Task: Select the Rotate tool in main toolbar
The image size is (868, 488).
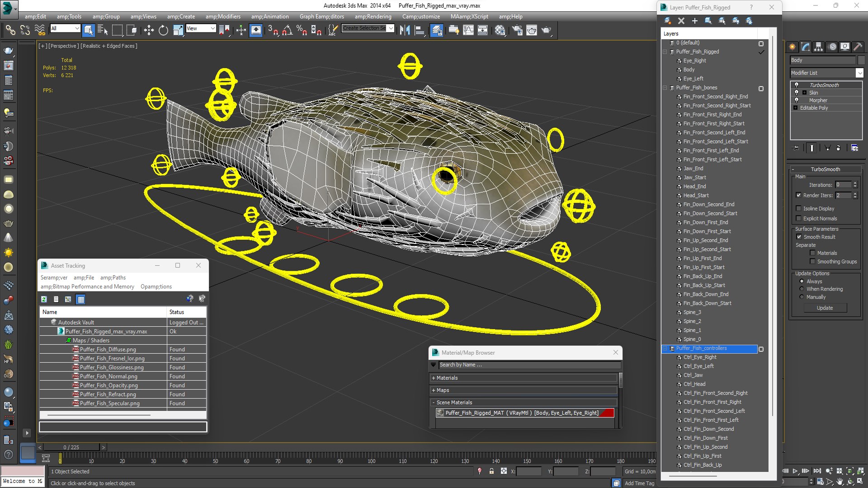Action: [163, 30]
